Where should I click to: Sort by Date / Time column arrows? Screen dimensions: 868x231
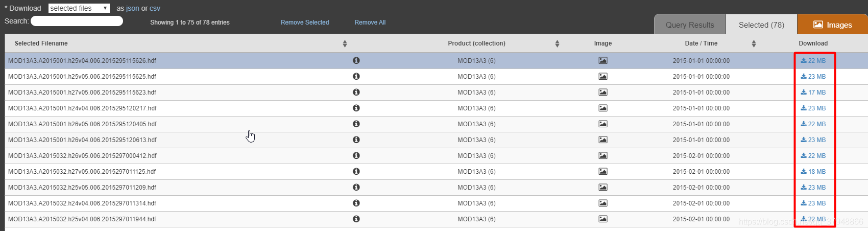754,43
